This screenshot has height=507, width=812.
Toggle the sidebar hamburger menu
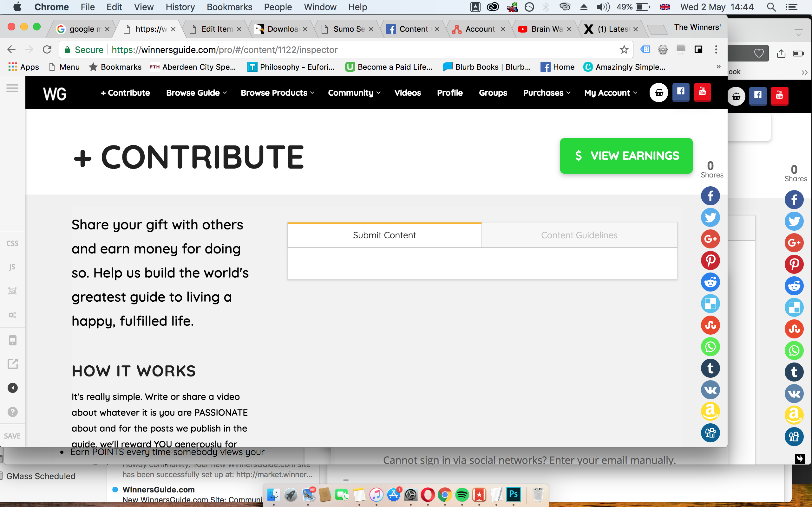click(x=12, y=88)
